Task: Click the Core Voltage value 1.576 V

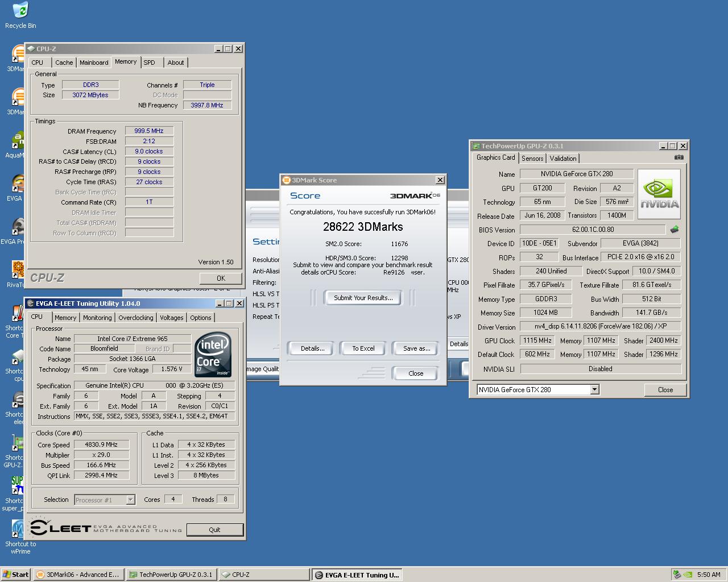Action: (x=172, y=369)
